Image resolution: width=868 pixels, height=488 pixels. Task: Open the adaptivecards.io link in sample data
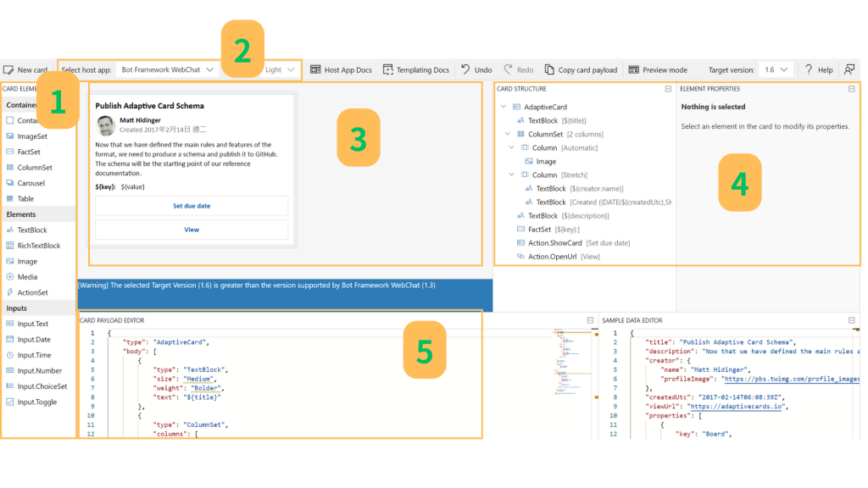coord(736,406)
